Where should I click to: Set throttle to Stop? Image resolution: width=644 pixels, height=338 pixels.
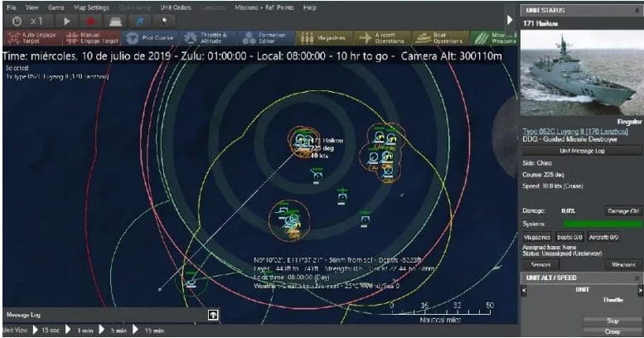[x=613, y=321]
